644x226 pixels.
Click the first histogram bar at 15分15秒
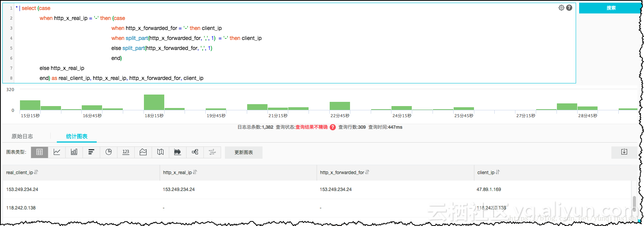30,105
